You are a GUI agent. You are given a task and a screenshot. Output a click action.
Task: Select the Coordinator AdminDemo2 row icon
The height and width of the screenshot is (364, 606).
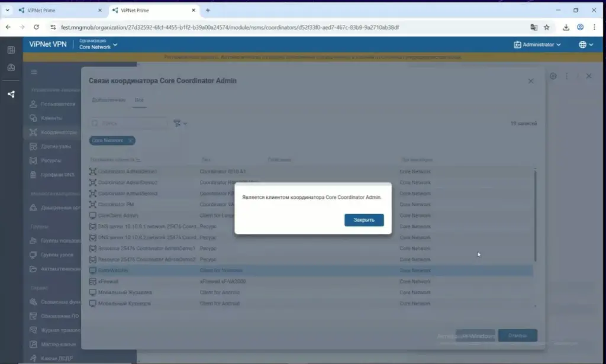(93, 182)
